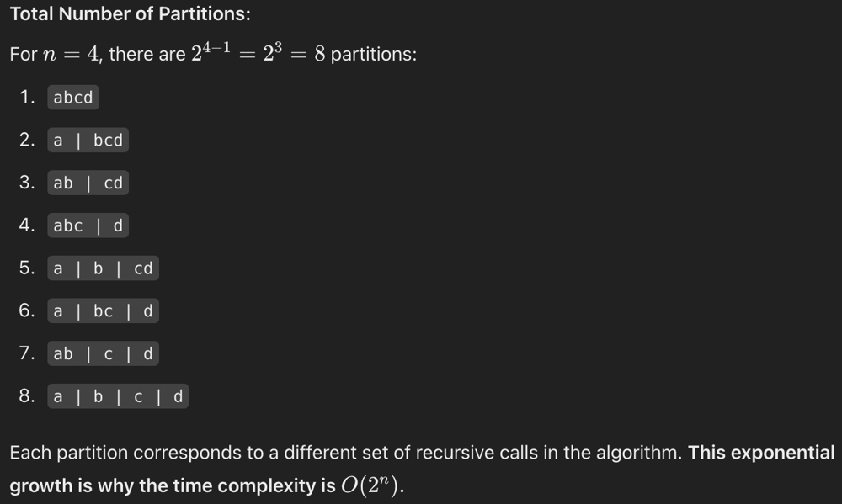This screenshot has height=504, width=842.
Task: Click the bold "This exponential" text
Action: click(x=761, y=453)
